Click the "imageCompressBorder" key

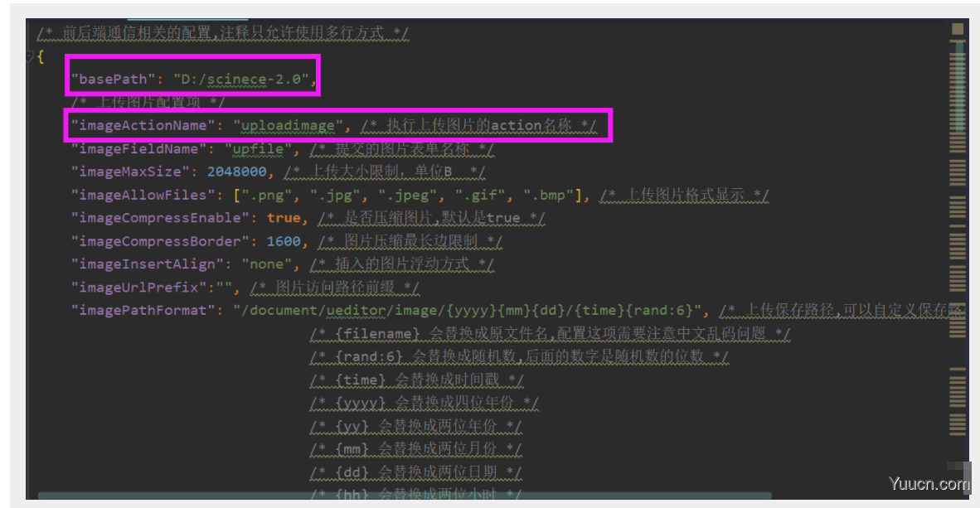tap(159, 241)
